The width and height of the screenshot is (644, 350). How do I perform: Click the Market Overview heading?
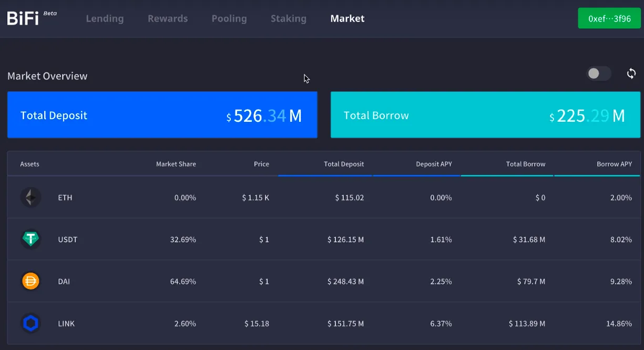(47, 76)
